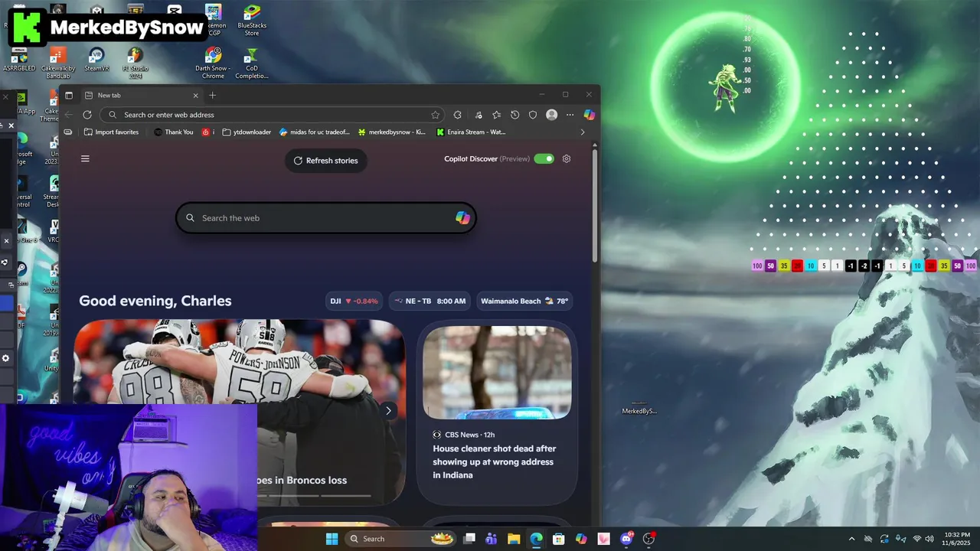Open SteamVR desktop shortcut
This screenshot has height=551, width=980.
tap(96, 60)
